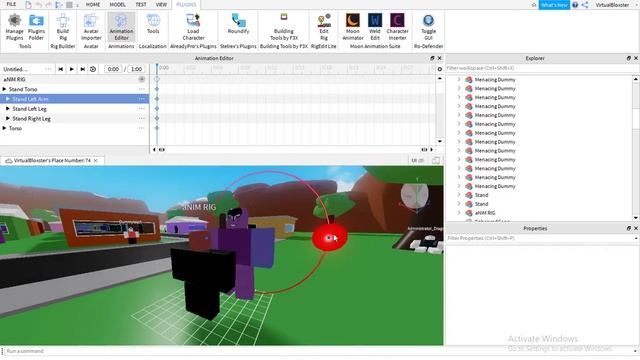Screen dimensions: 640x360
Task: Click the Toggle GUI plugin
Action: click(428, 27)
